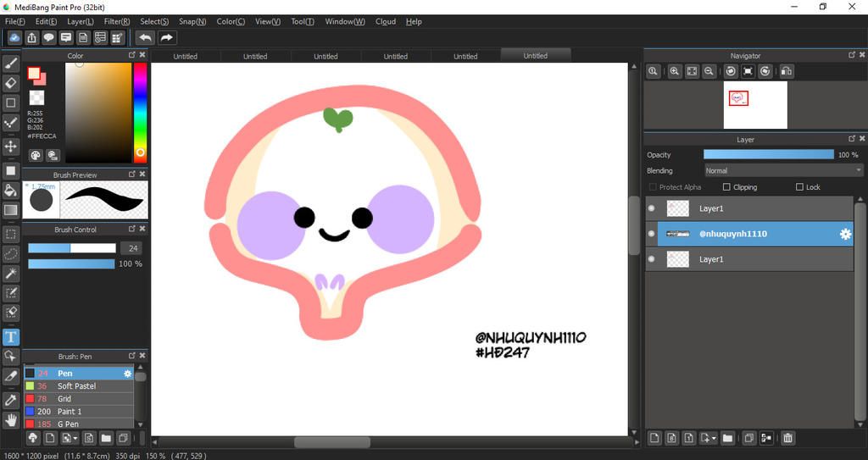Select the G Pen brush
The image size is (868, 460).
pos(68,424)
